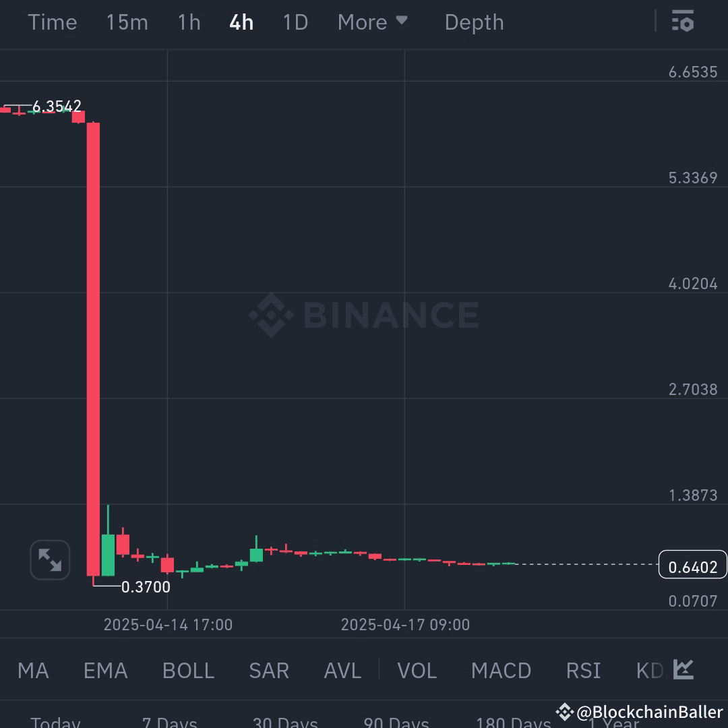Screen dimensions: 728x728
Task: Toggle the SAR indicator
Action: pyautogui.click(x=268, y=669)
